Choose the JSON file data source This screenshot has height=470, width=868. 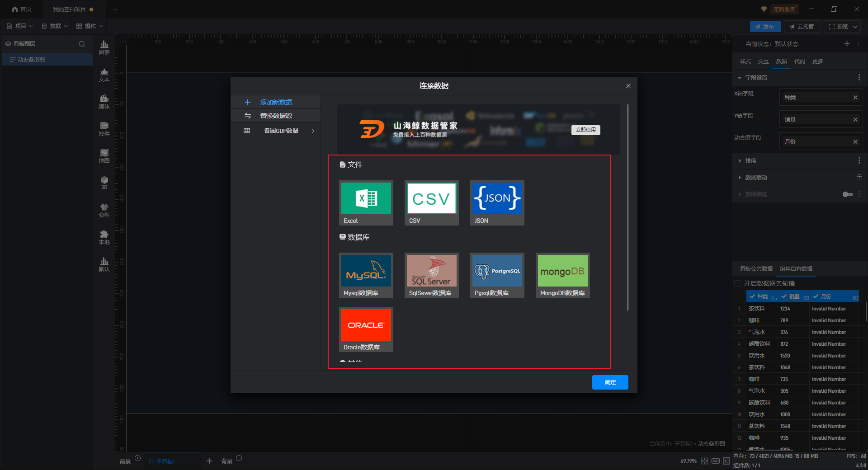point(497,203)
